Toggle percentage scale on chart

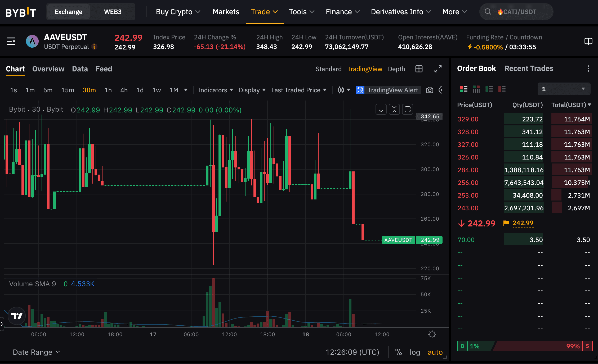(x=399, y=352)
